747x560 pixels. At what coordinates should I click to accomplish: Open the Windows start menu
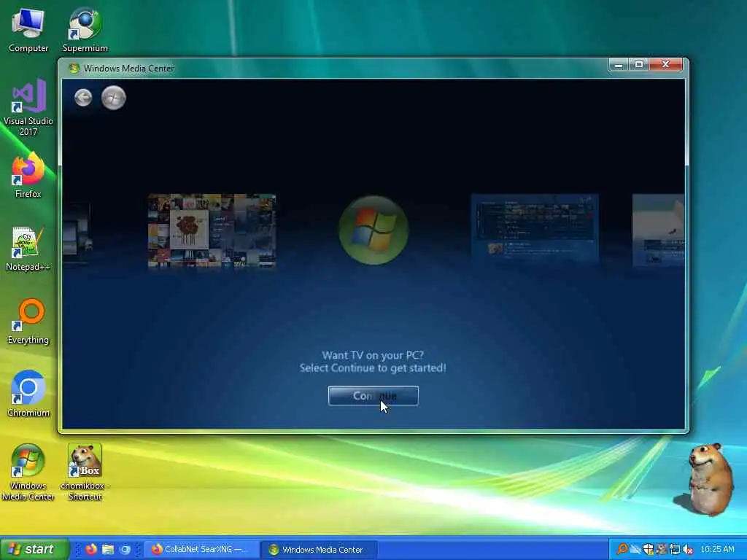coord(35,549)
